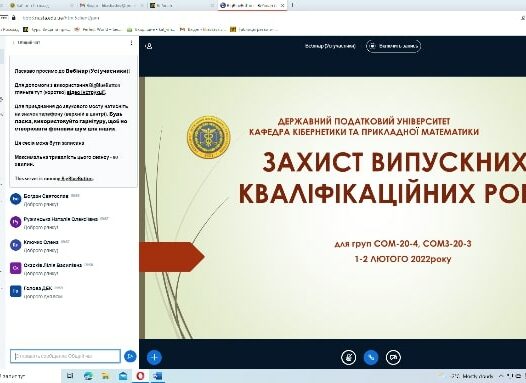Open the Perfect World bookmark
The image size is (526, 383).
click(98, 30)
